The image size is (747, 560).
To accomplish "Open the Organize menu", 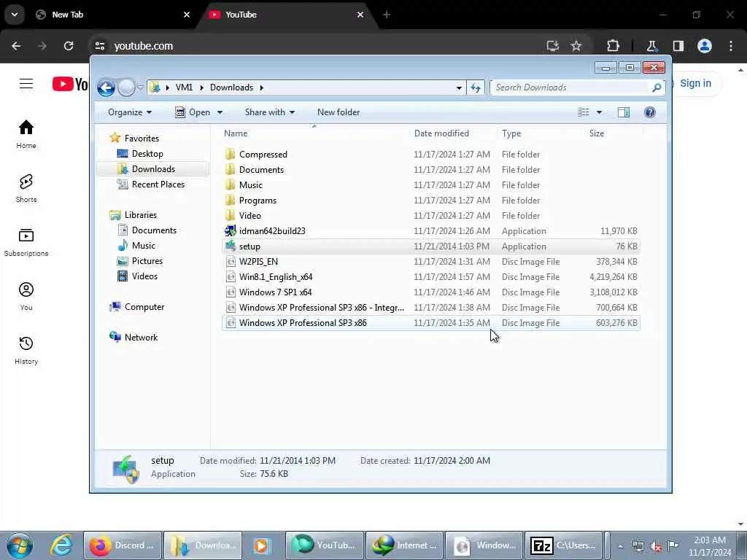I will 130,112.
